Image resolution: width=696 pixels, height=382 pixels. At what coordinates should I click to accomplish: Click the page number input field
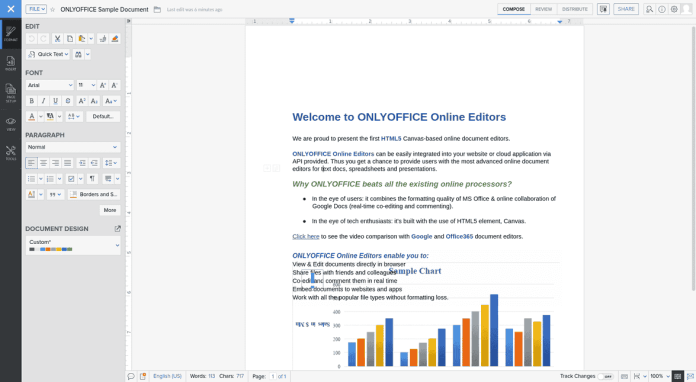273,376
